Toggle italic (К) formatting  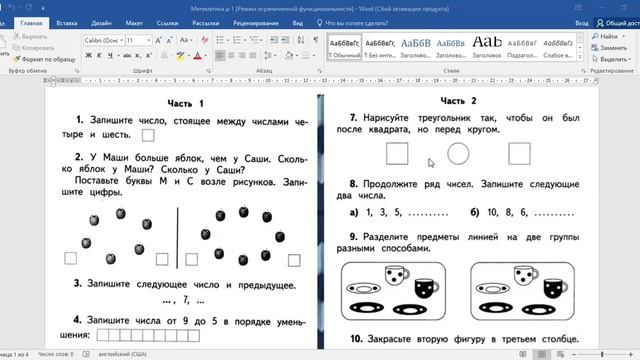pyautogui.click(x=99, y=56)
